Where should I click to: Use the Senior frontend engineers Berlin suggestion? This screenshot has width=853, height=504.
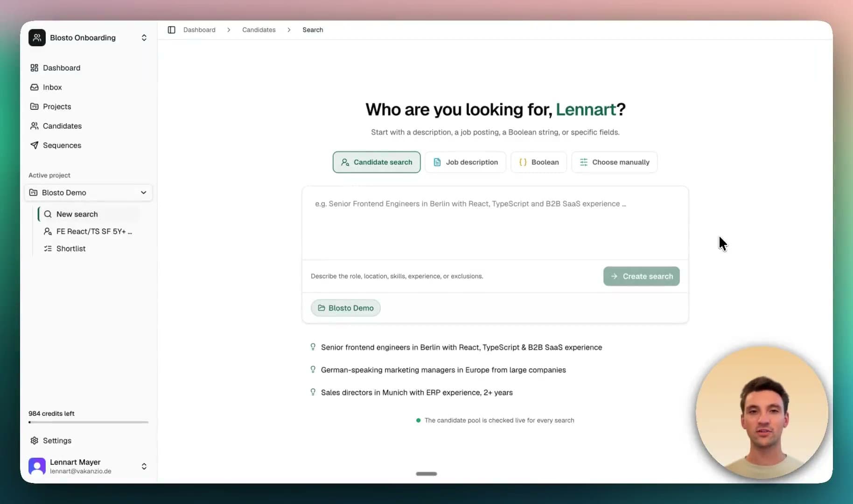point(461,347)
